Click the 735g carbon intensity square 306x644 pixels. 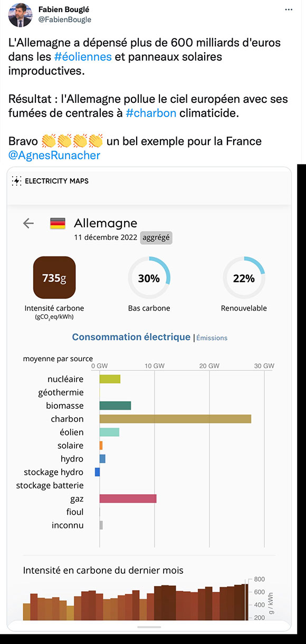point(54,277)
